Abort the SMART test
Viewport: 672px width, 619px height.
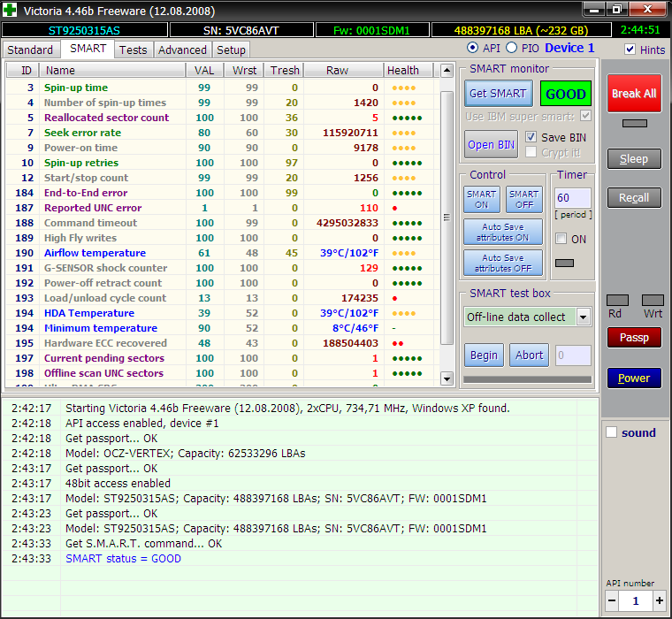(x=530, y=355)
